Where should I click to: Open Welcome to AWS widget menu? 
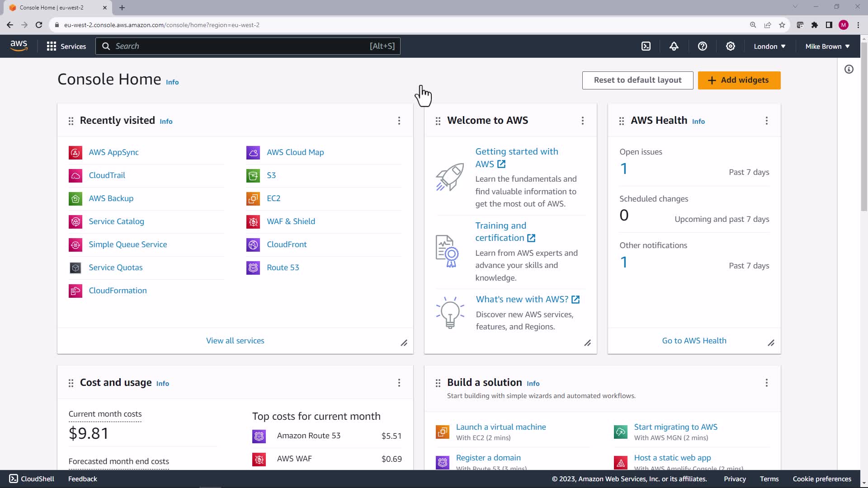click(582, 121)
